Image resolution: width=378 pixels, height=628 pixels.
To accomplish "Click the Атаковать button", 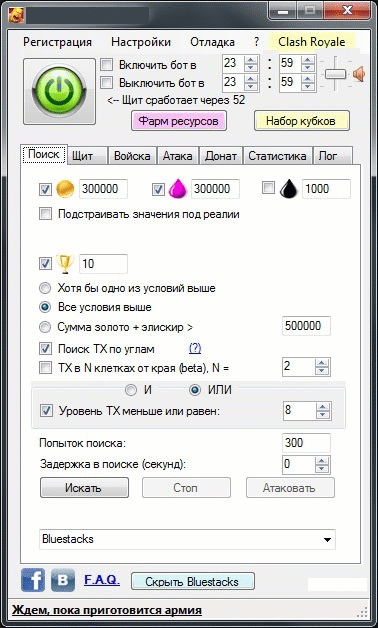I will (290, 487).
